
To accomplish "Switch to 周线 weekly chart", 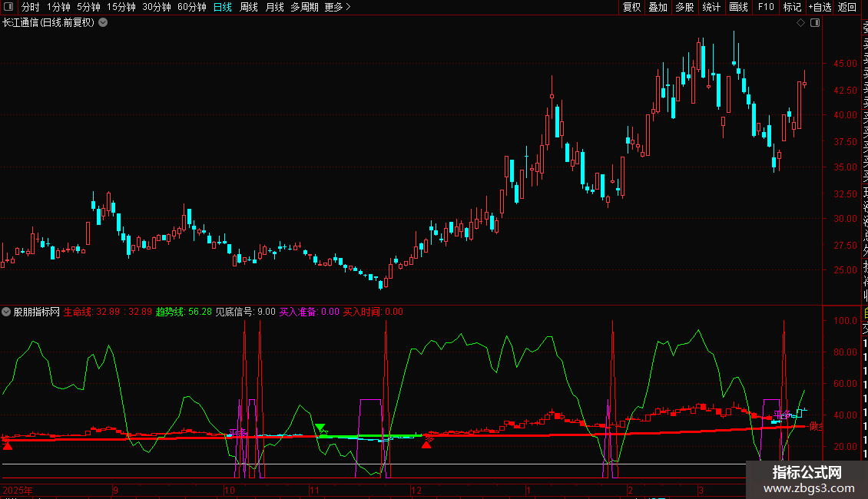I will [x=249, y=7].
